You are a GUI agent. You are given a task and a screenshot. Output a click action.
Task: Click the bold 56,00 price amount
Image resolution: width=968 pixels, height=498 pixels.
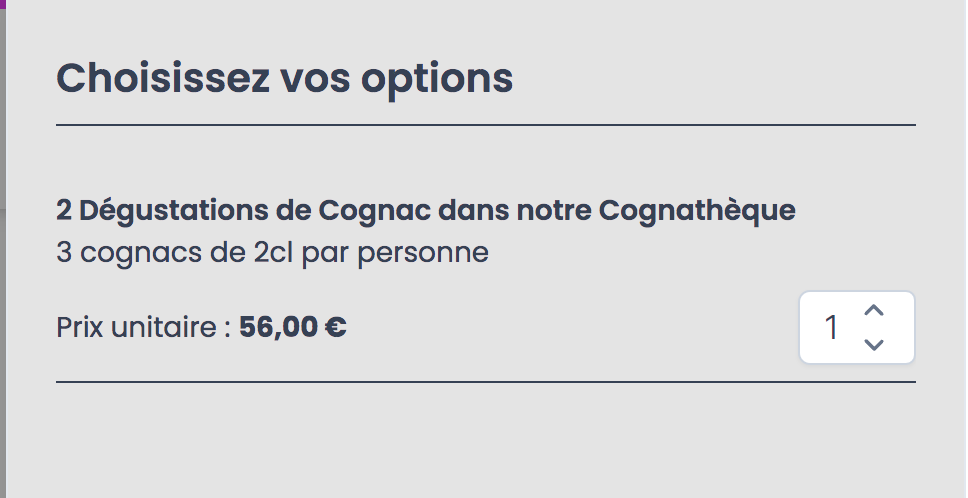[x=278, y=326]
